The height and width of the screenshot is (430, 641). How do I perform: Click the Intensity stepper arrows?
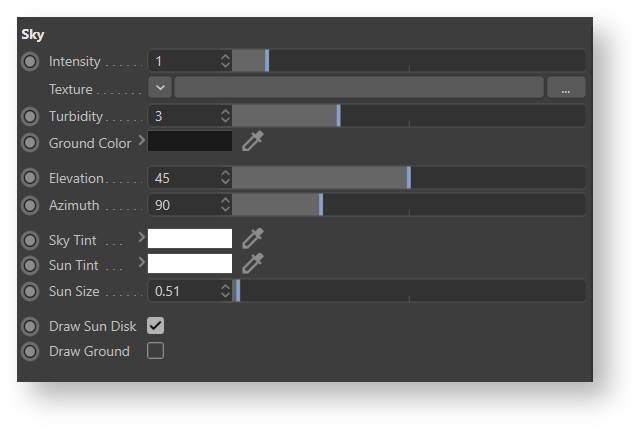(225, 61)
